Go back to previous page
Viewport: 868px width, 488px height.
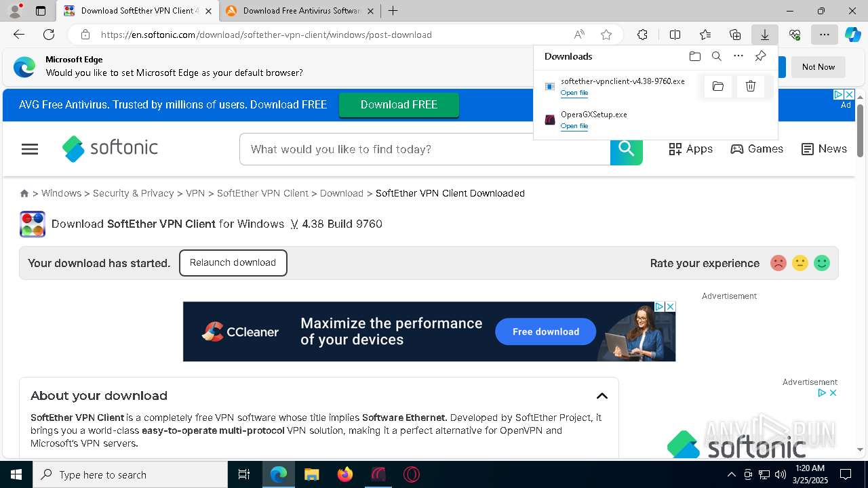(x=19, y=35)
